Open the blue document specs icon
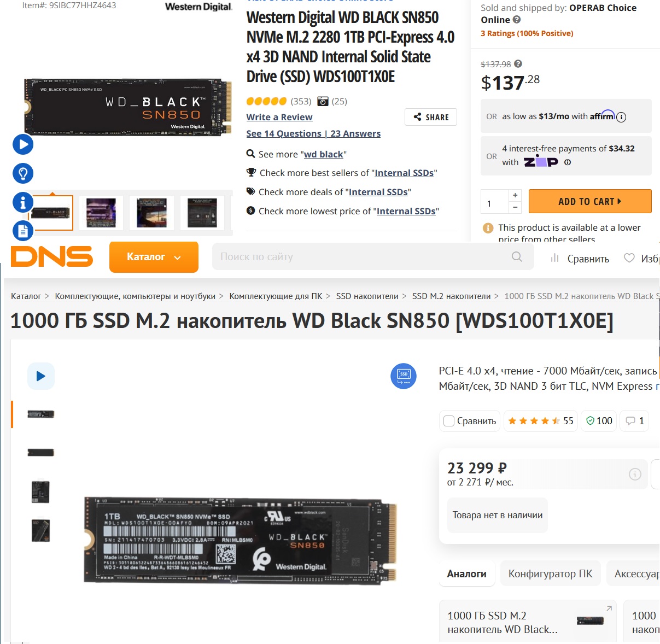 tap(23, 231)
